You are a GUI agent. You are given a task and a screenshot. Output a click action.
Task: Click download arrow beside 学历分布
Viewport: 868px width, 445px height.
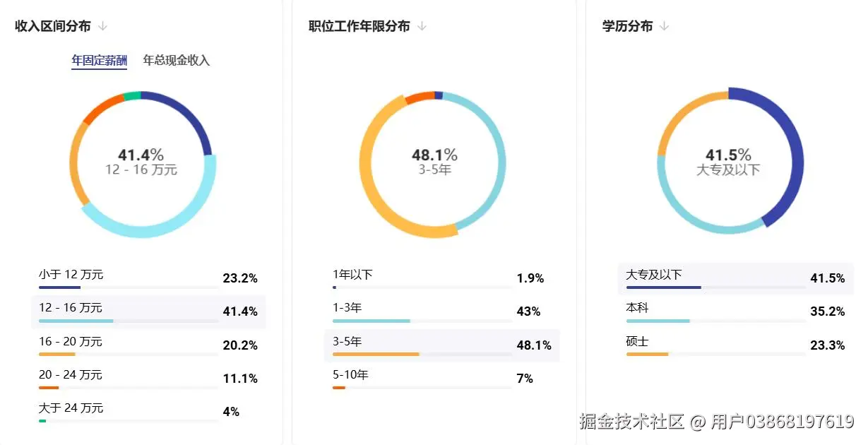[664, 27]
